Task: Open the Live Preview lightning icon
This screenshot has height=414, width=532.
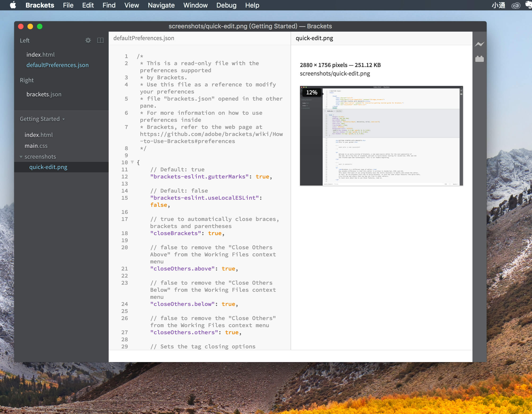Action: 479,44
